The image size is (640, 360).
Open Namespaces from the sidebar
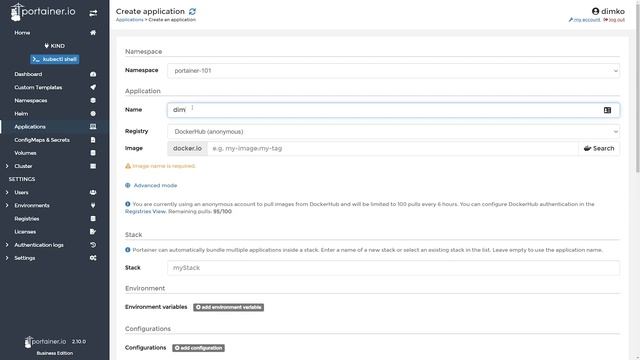point(31,100)
